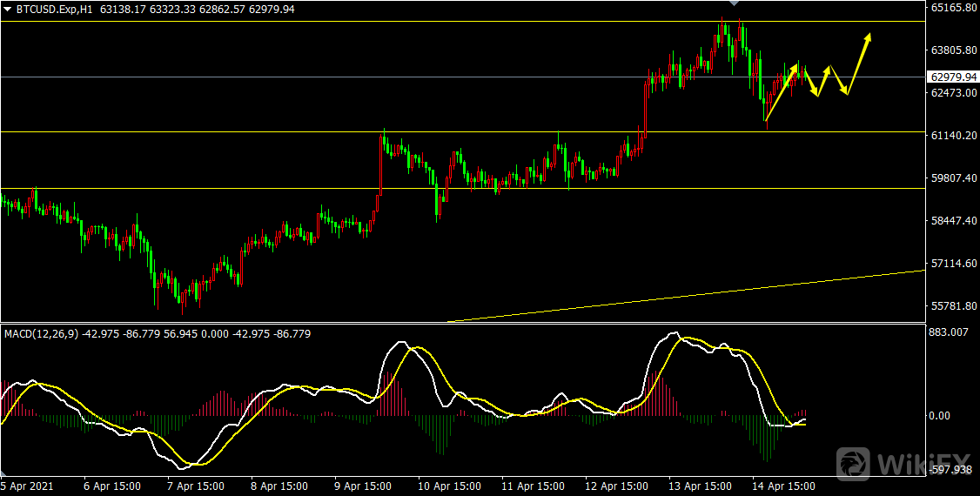The image size is (980, 496).
Task: Click the 55781.80 price scale label
Action: point(951,306)
